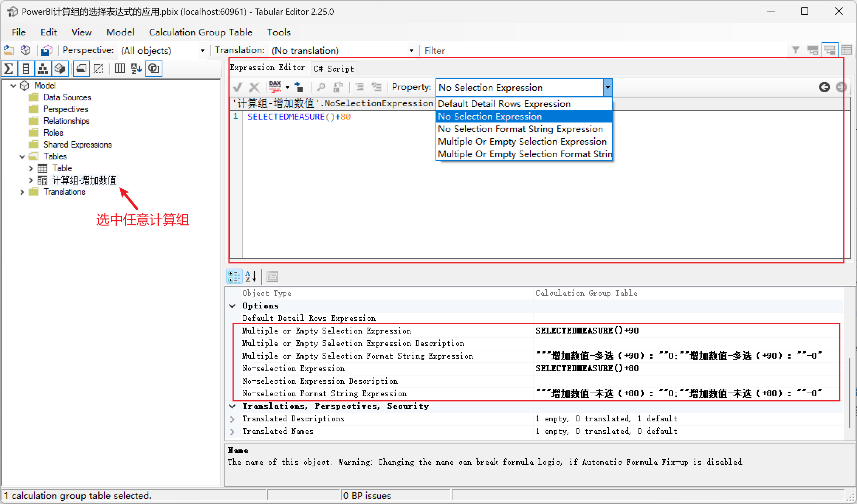This screenshot has width=857, height=504.
Task: Select Default Detail Rows Expression option
Action: [x=524, y=104]
